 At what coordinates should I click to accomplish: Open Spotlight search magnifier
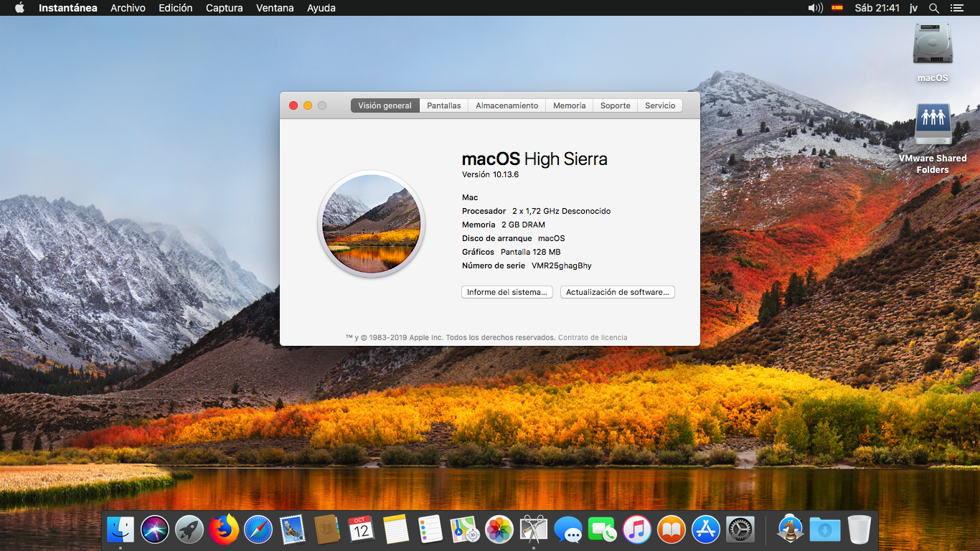point(934,8)
